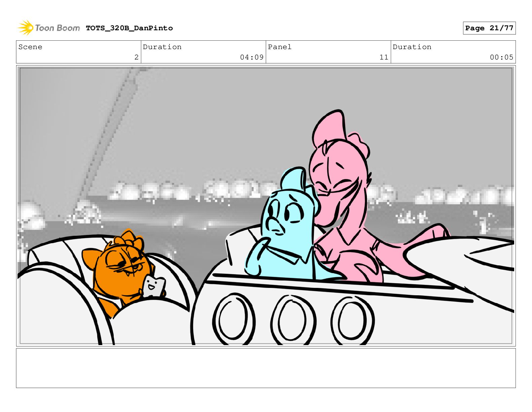Click panel number value 11
Viewport: 532px width, 412px height.
[384, 57]
